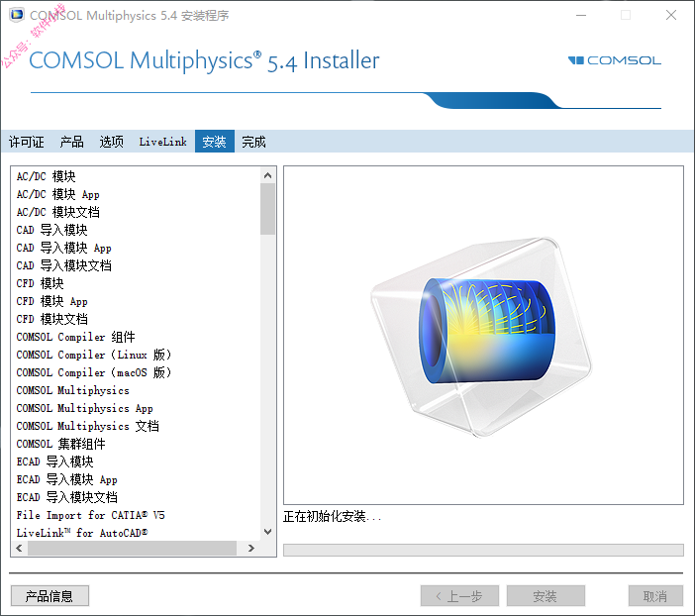Click the horizontal scroll right arrow
The height and width of the screenshot is (616, 695).
pos(251,548)
